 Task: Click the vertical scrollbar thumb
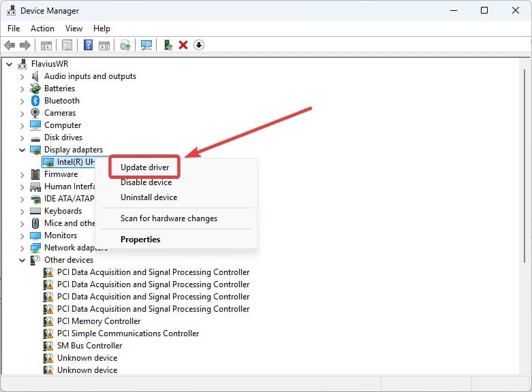(525, 166)
